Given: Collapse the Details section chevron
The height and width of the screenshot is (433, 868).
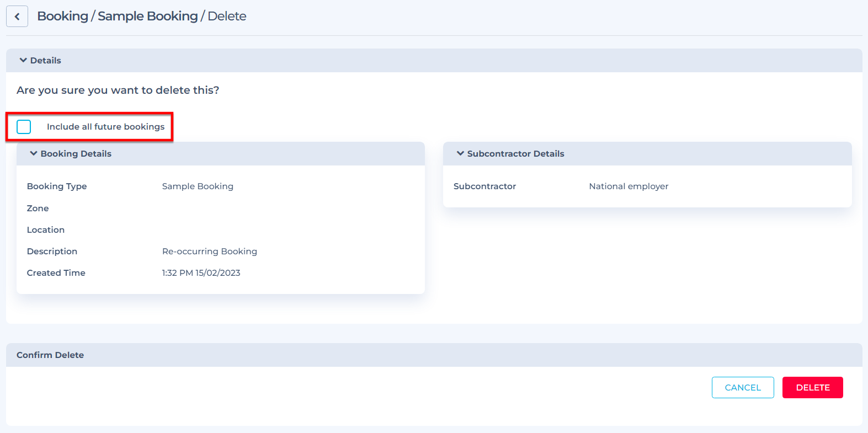Looking at the screenshot, I should coord(23,60).
